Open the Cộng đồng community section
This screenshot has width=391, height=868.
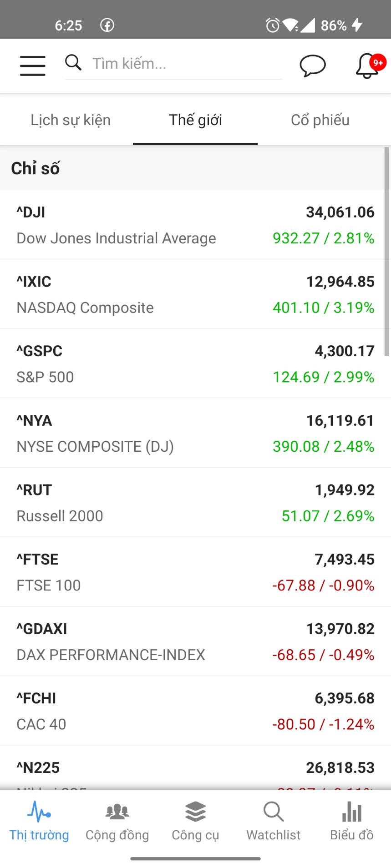click(x=117, y=822)
